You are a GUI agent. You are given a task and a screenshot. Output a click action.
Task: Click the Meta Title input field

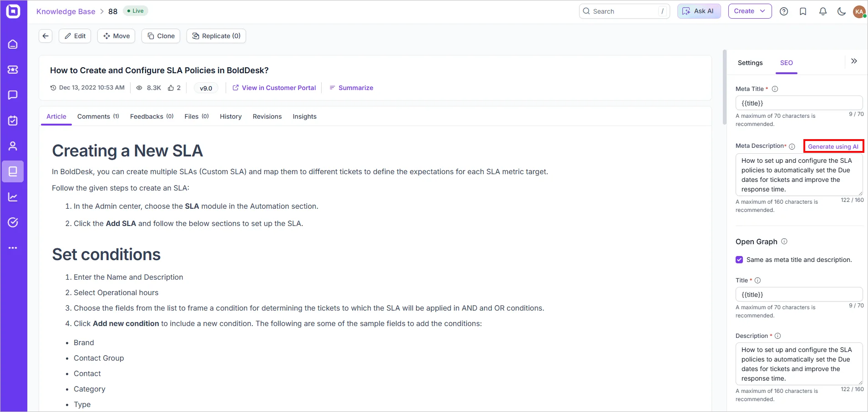[x=799, y=103]
